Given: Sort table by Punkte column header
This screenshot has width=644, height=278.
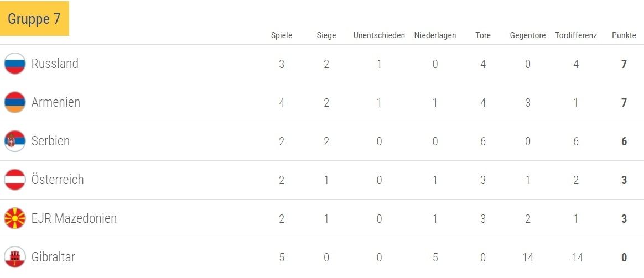Looking at the screenshot, I should (x=624, y=35).
